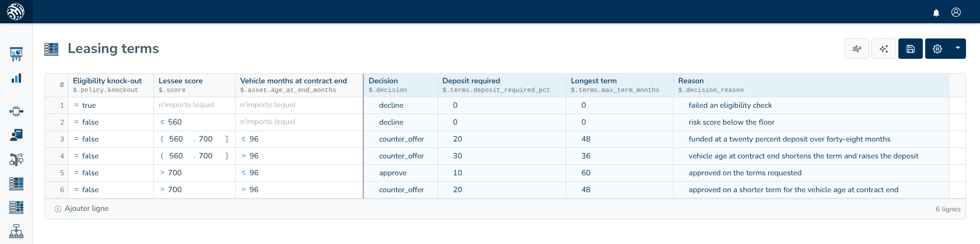Open the sidebar table icon with solid bottom row
Image resolution: width=980 pixels, height=244 pixels.
click(x=16, y=183)
